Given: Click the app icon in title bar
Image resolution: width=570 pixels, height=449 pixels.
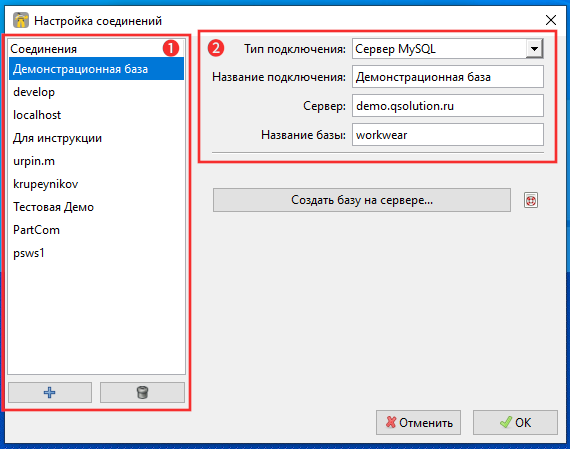Looking at the screenshot, I should pyautogui.click(x=21, y=20).
